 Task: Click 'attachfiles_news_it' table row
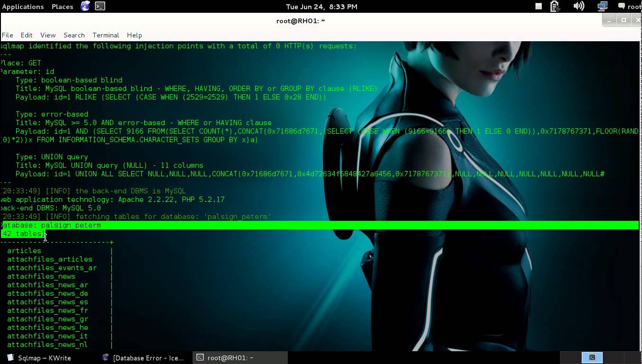pyautogui.click(x=47, y=336)
